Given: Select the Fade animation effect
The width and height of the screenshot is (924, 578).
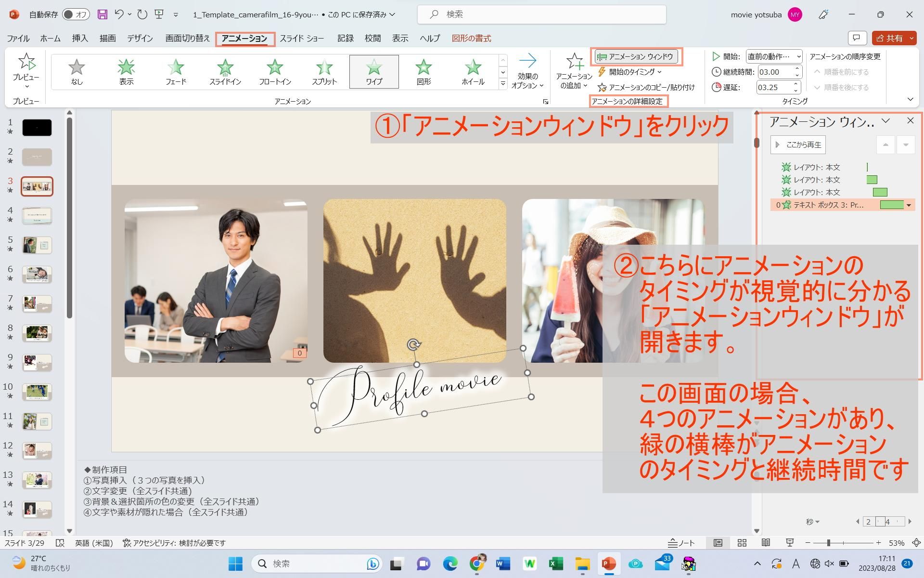Looking at the screenshot, I should 176,72.
